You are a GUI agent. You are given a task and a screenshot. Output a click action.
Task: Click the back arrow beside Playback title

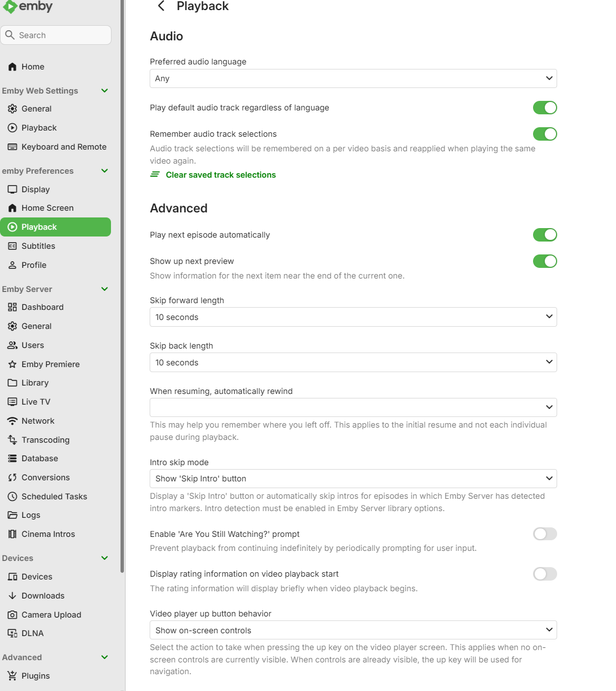161,6
